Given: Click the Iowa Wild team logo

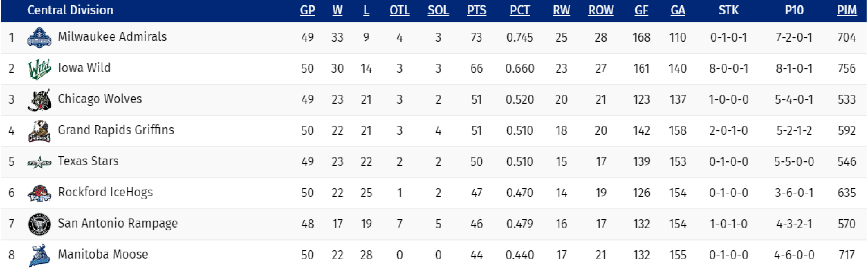Looking at the screenshot, I should point(39,69).
